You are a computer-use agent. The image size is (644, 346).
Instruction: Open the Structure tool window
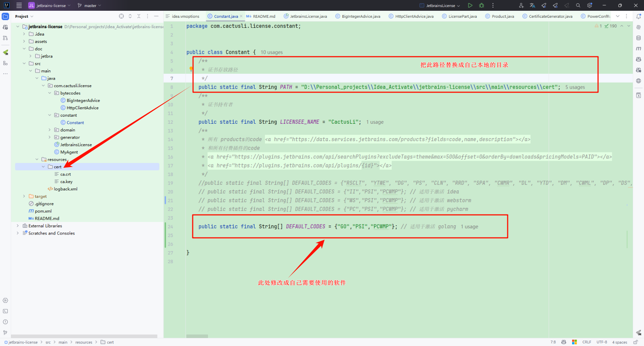pos(5,63)
